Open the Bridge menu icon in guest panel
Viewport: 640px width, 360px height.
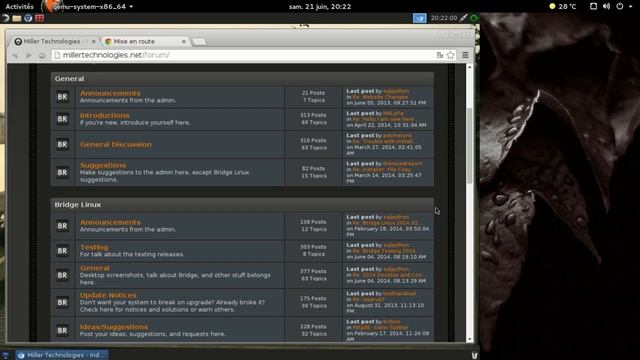(5, 18)
